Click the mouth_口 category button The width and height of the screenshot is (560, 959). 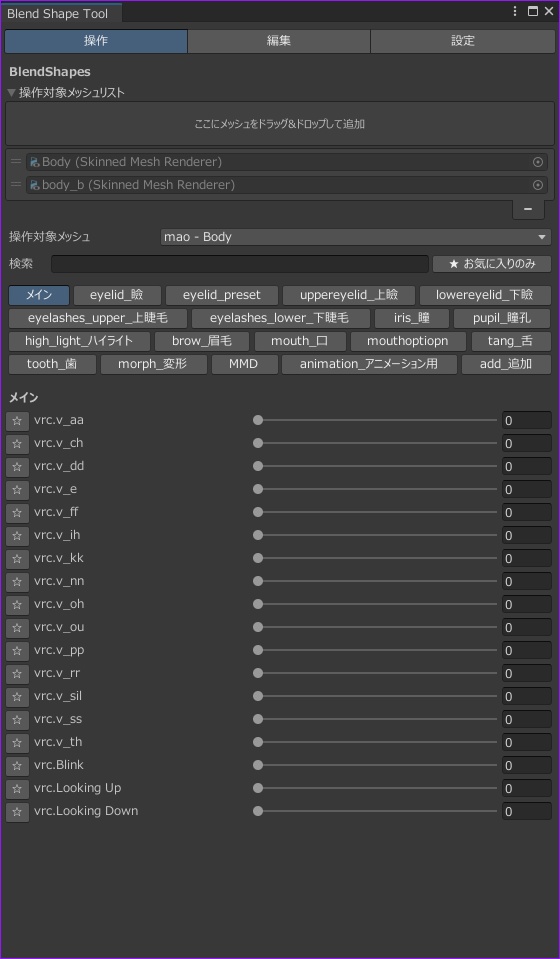tap(300, 341)
